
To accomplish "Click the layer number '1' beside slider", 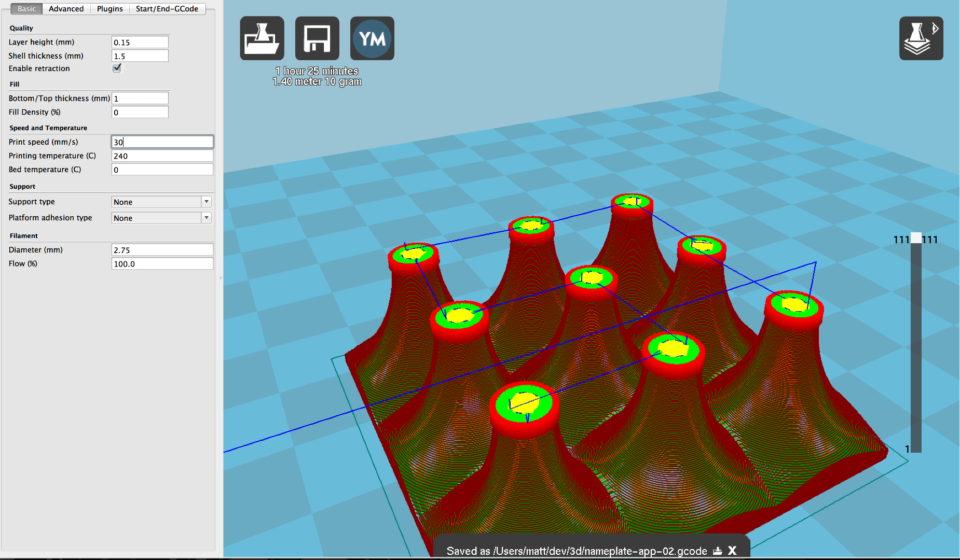I will coord(907,449).
